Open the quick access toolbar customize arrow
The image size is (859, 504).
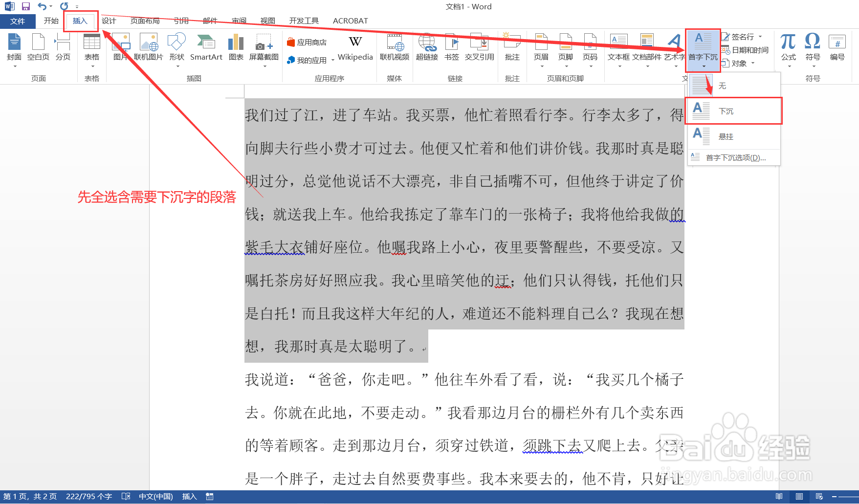77,7
